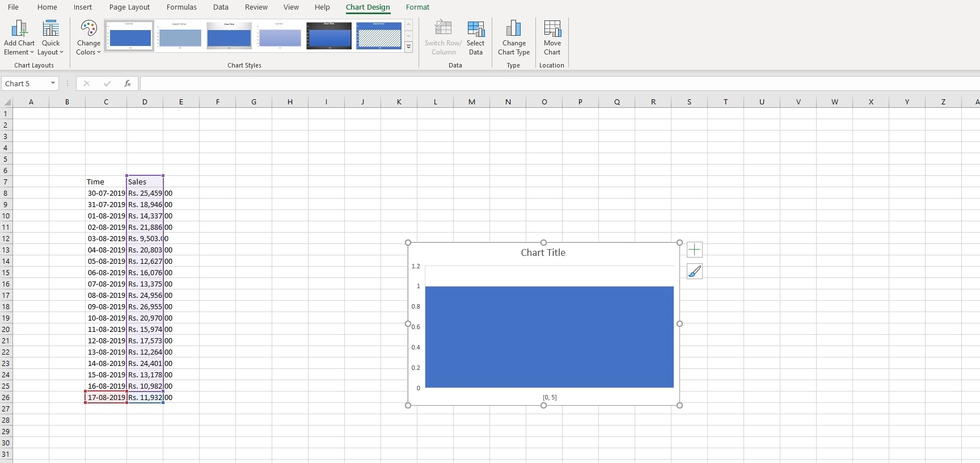980x463 pixels.
Task: Expand the Chart Styles gallery More arrow
Action: (x=408, y=47)
